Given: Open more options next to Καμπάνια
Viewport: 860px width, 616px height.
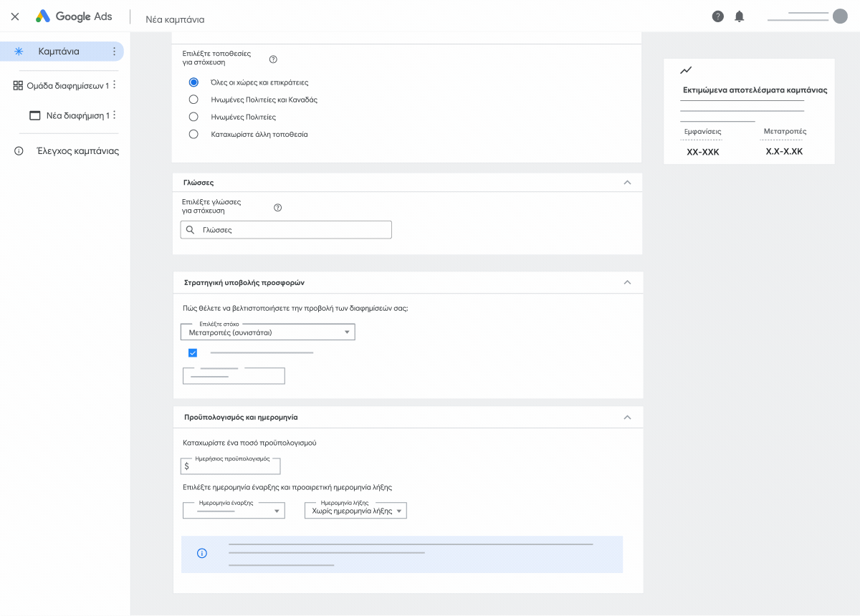Looking at the screenshot, I should pos(114,52).
